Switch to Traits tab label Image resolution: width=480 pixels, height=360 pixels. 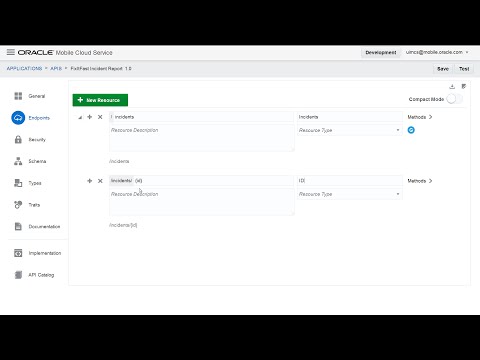[x=34, y=205]
